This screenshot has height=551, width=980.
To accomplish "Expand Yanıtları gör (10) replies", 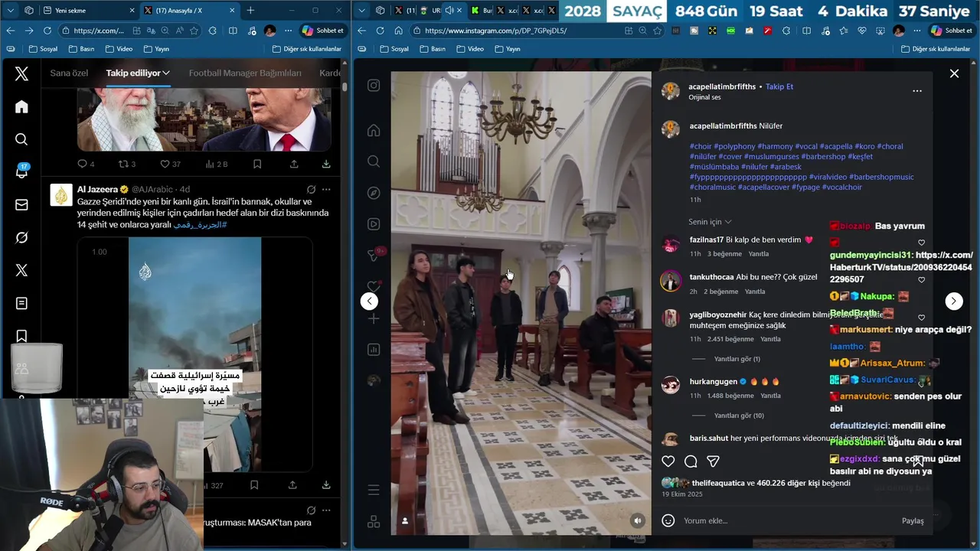I will [x=739, y=416].
